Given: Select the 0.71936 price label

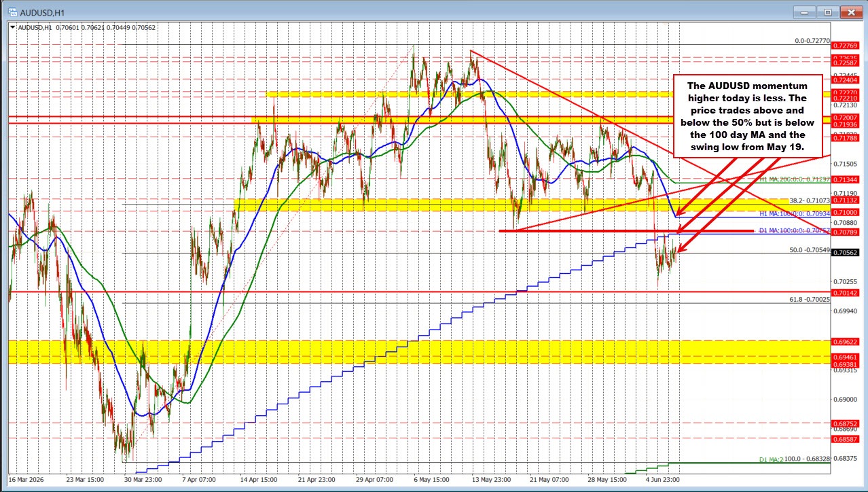Looking at the screenshot, I should [846, 125].
